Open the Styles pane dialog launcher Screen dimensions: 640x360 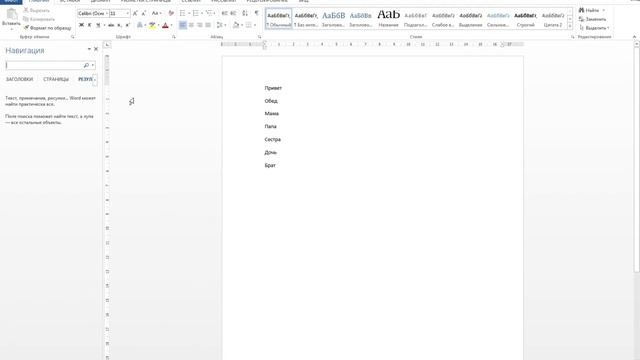[573, 37]
